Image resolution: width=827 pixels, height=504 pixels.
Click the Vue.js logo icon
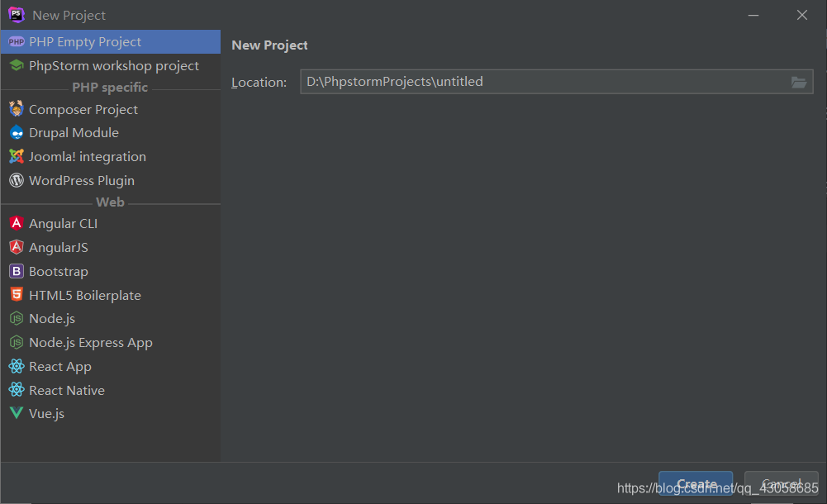[17, 413]
